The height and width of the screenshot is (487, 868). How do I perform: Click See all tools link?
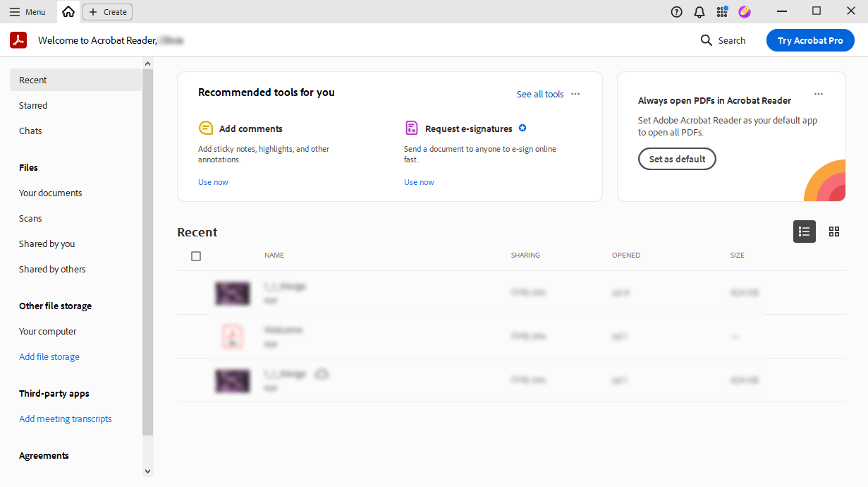tap(540, 95)
